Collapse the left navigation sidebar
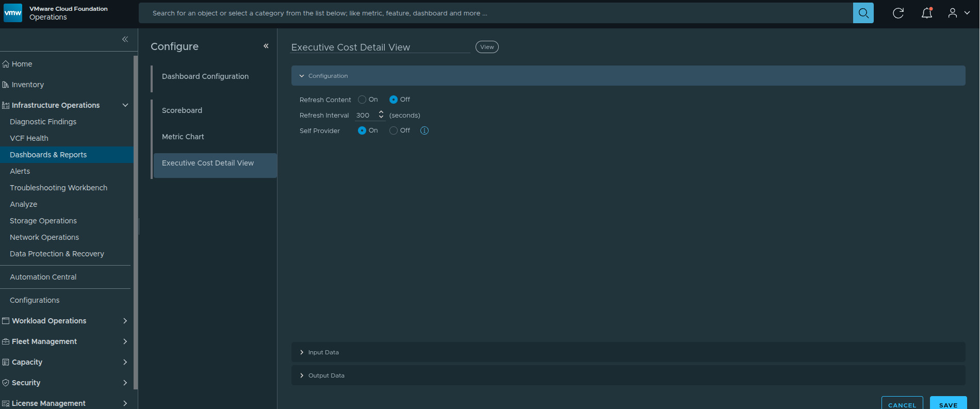The image size is (980, 409). pos(125,39)
